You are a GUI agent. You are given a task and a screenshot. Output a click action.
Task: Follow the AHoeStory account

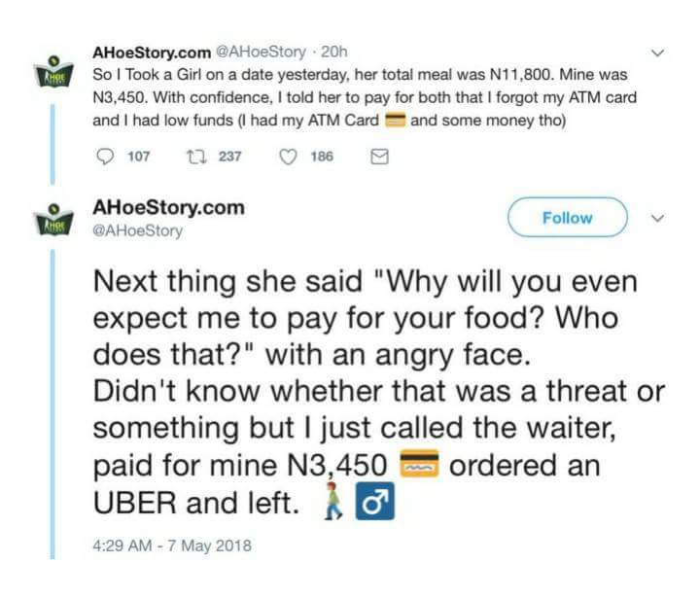[x=567, y=218]
